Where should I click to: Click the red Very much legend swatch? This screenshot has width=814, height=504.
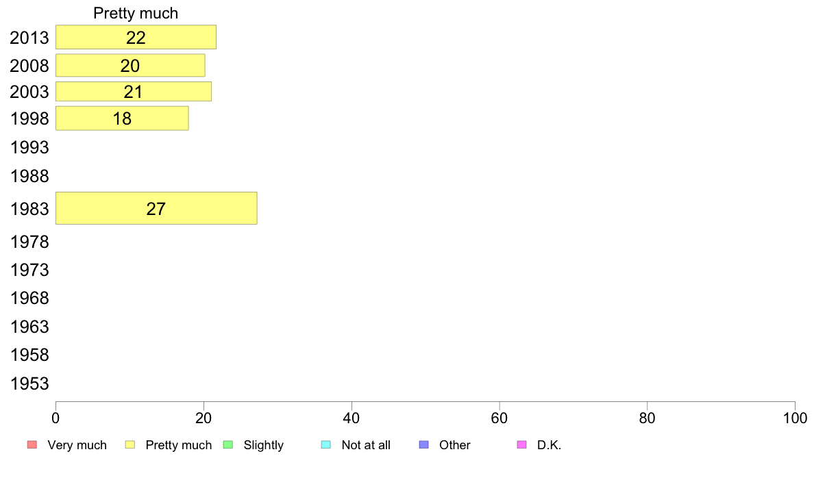tap(32, 445)
